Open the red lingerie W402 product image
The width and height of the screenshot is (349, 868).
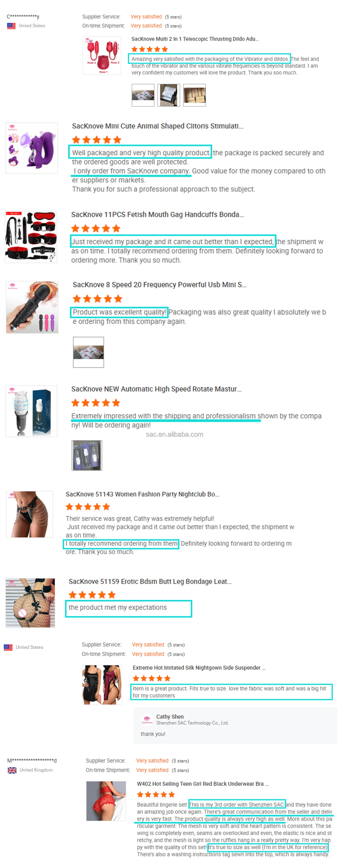pos(106,801)
